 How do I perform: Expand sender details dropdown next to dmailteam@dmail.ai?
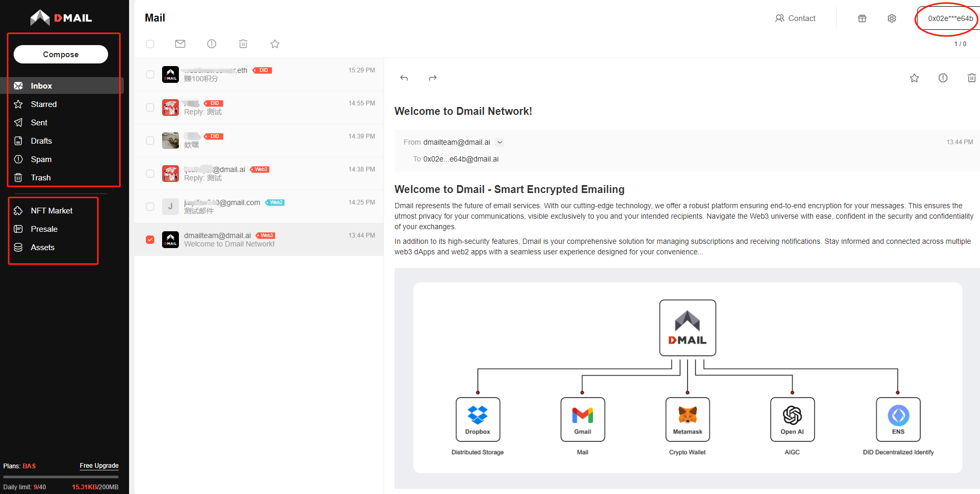click(500, 142)
